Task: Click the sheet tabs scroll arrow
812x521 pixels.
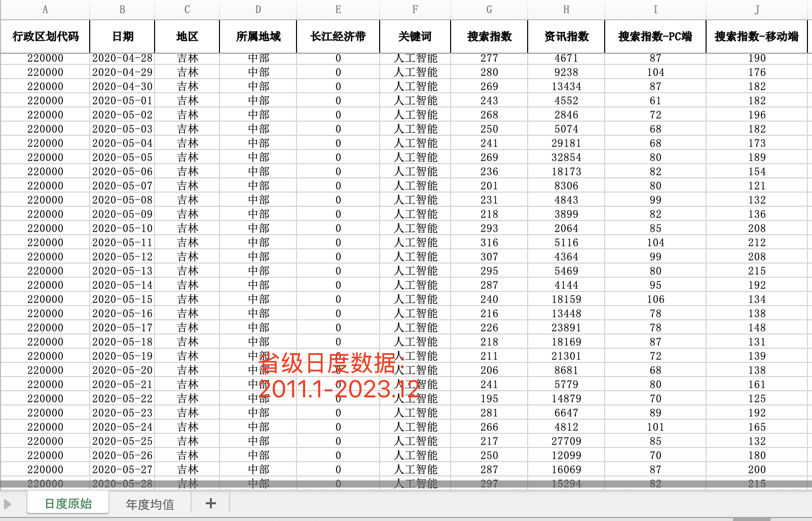Action: click(x=8, y=504)
